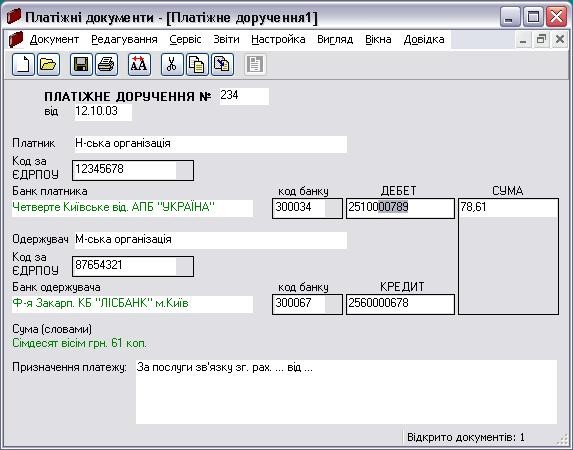Save the document using the floppy disk icon
The image size is (573, 450).
(x=81, y=65)
